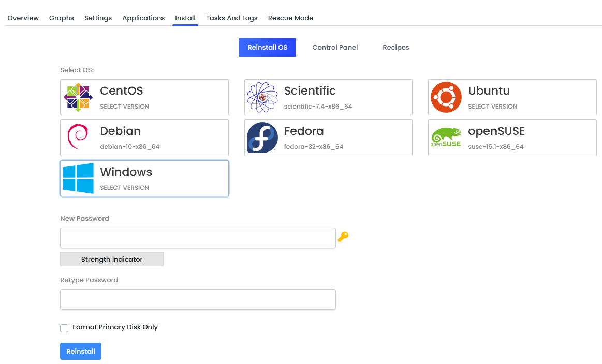The image size is (602, 364).
Task: Open the scientific-7.4-x86_64 version selector
Action: tap(318, 106)
